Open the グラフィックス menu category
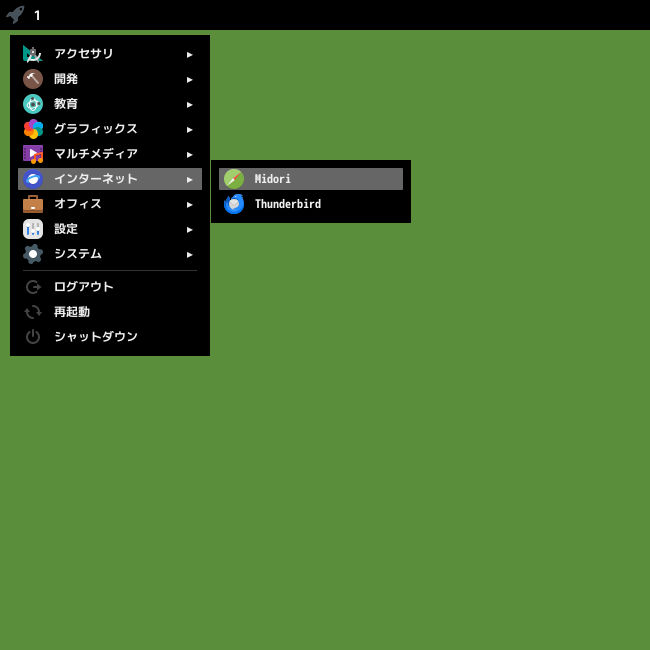 (110, 129)
